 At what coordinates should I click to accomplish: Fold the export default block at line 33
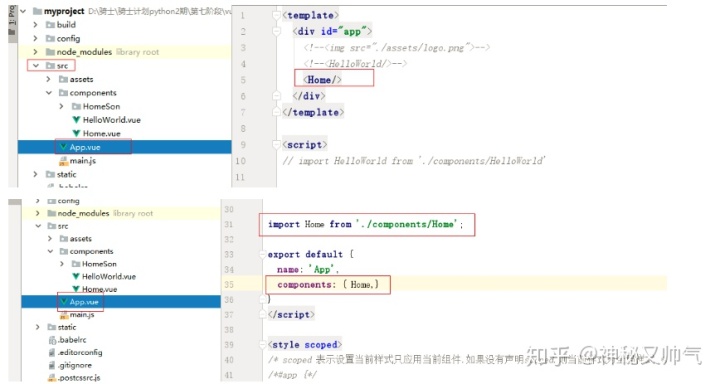tap(263, 254)
